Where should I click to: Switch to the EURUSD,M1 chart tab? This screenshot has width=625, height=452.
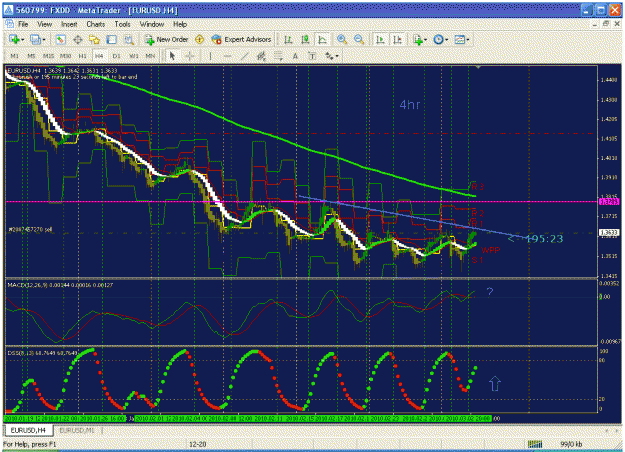(x=77, y=430)
